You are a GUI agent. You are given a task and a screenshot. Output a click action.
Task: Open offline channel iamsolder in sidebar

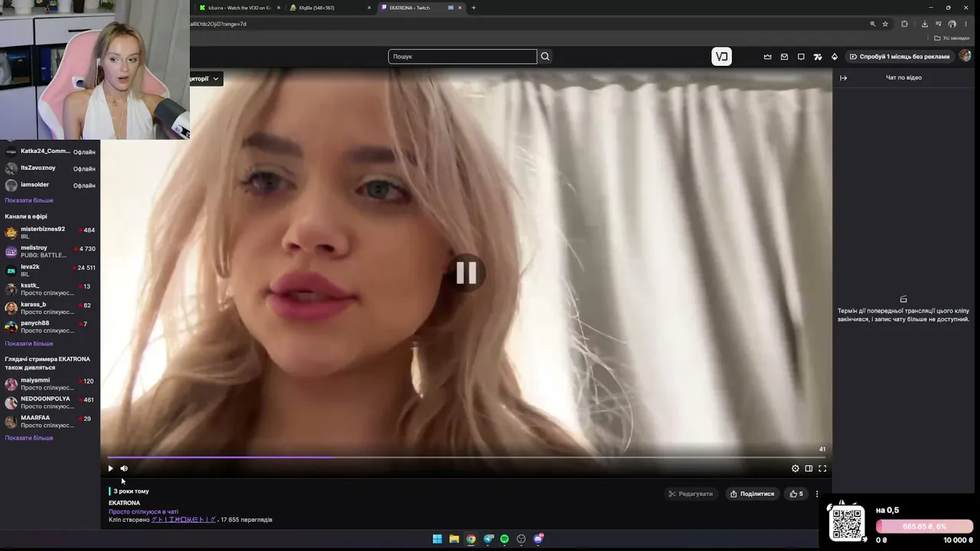(50, 185)
